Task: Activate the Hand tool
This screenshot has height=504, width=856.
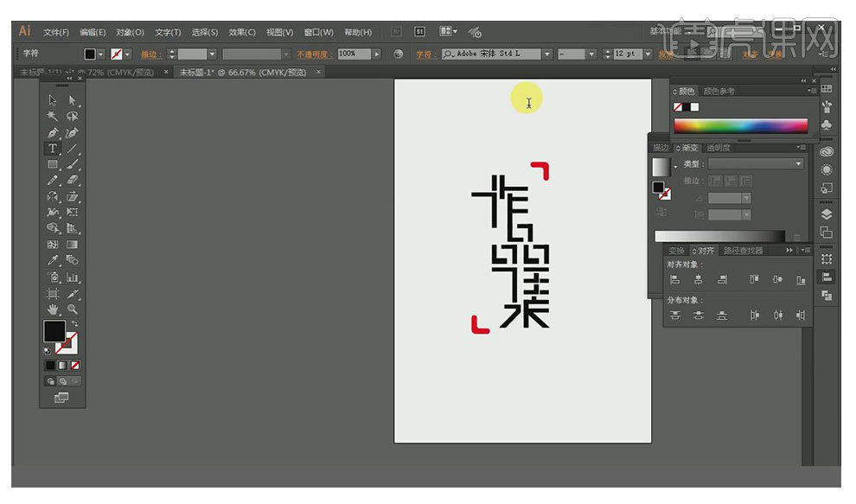Action: 53,309
